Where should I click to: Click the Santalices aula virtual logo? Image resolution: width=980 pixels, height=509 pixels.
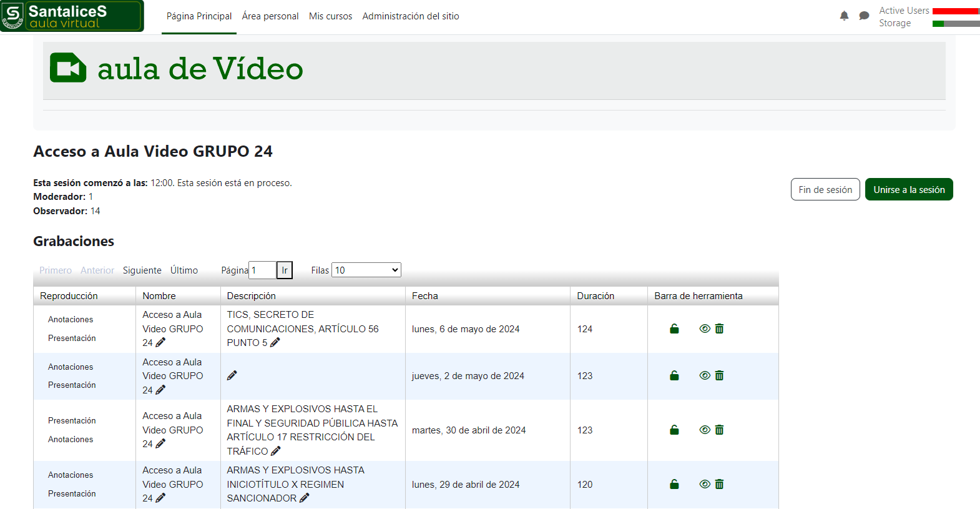[72, 16]
